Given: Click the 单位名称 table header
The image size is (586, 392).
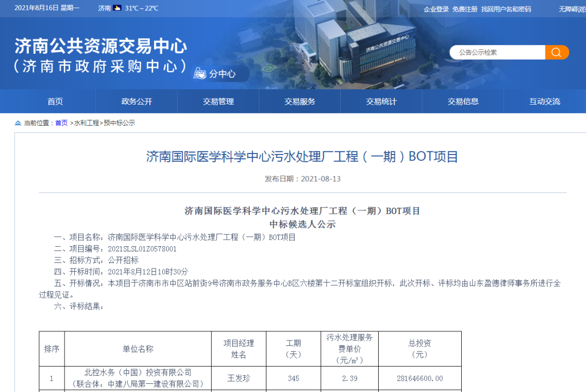Looking at the screenshot, I should coord(138,349).
